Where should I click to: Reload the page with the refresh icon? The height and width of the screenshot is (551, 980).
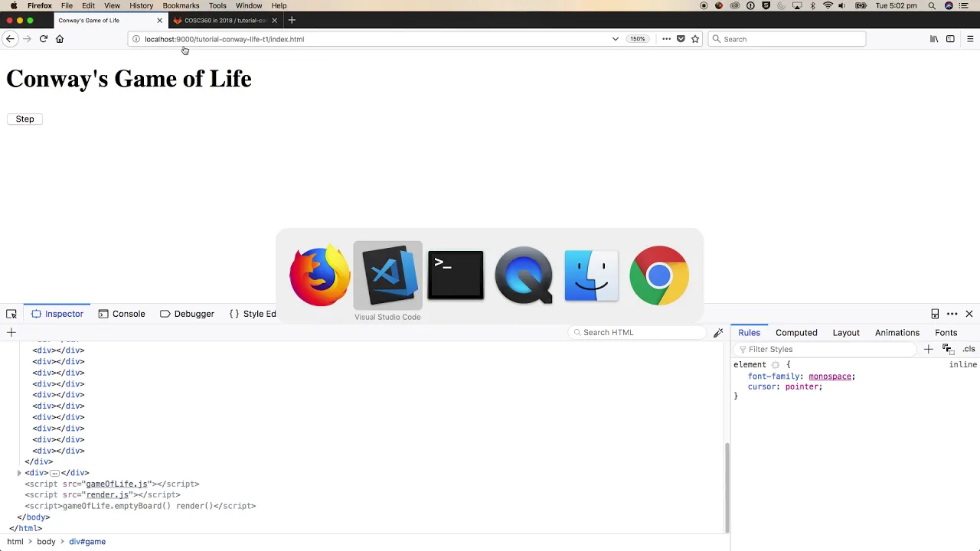[x=43, y=39]
